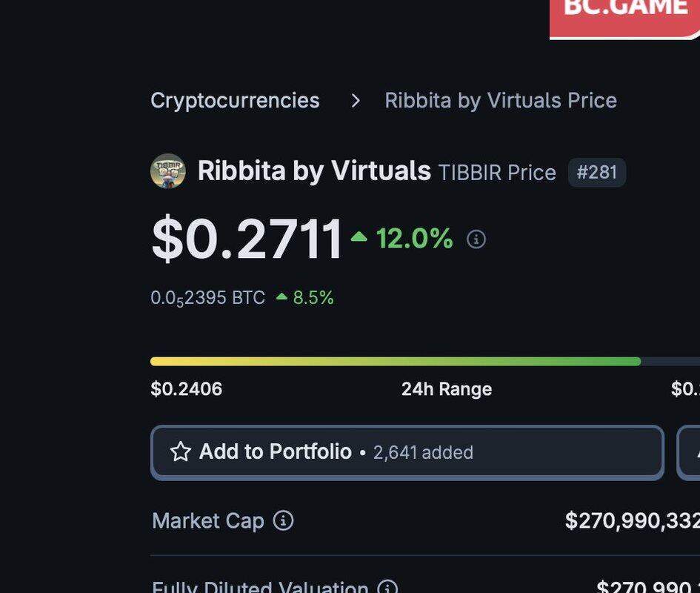Click the Market Cap value $270,990,332
The height and width of the screenshot is (593, 700).
[x=632, y=520]
